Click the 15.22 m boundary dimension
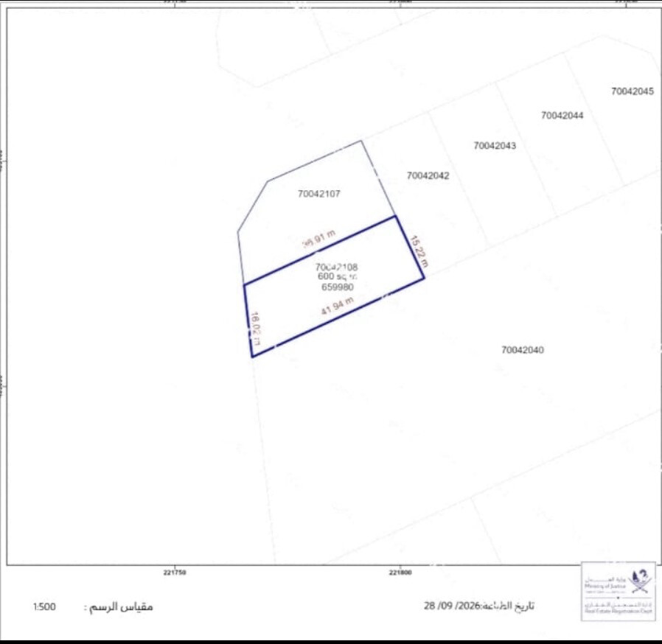 coord(419,251)
